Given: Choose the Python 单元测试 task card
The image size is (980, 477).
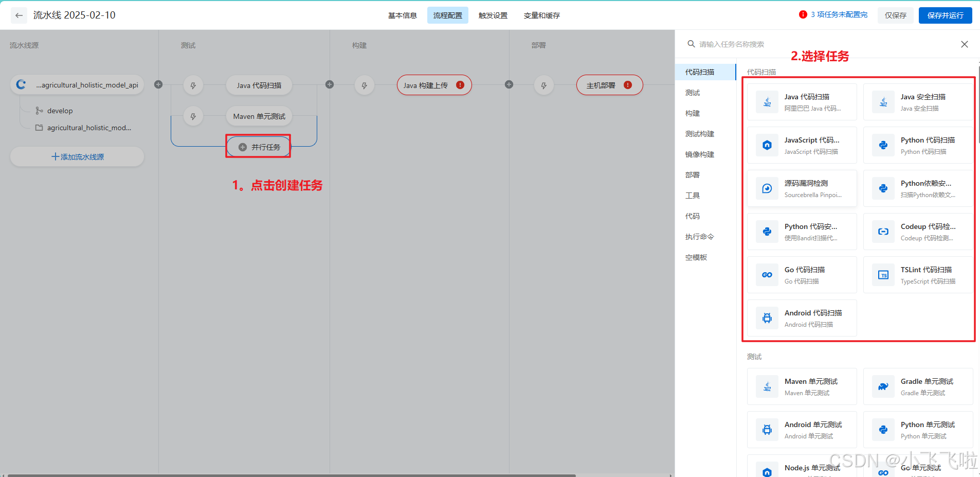Looking at the screenshot, I should (x=918, y=430).
